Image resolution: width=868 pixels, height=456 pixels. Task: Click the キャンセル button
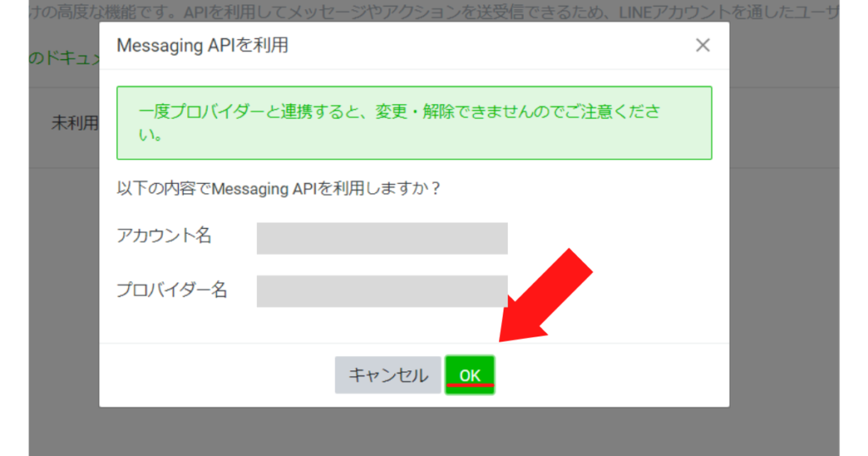tap(388, 375)
